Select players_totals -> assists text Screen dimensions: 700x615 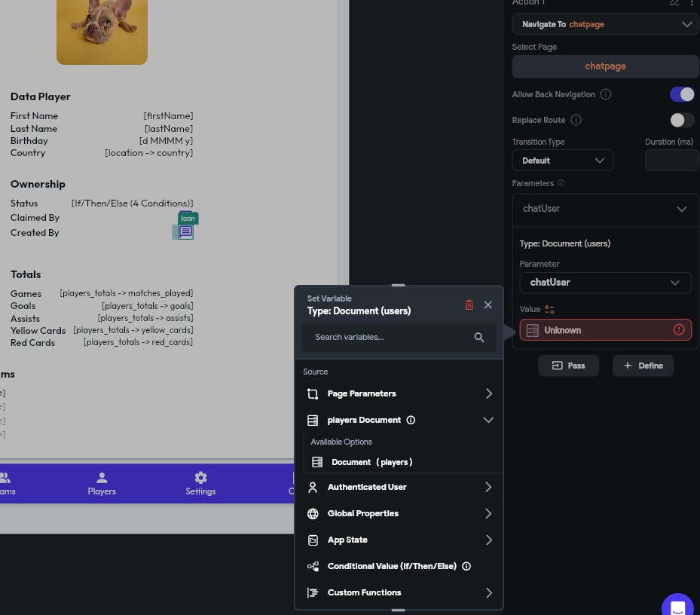(x=145, y=318)
